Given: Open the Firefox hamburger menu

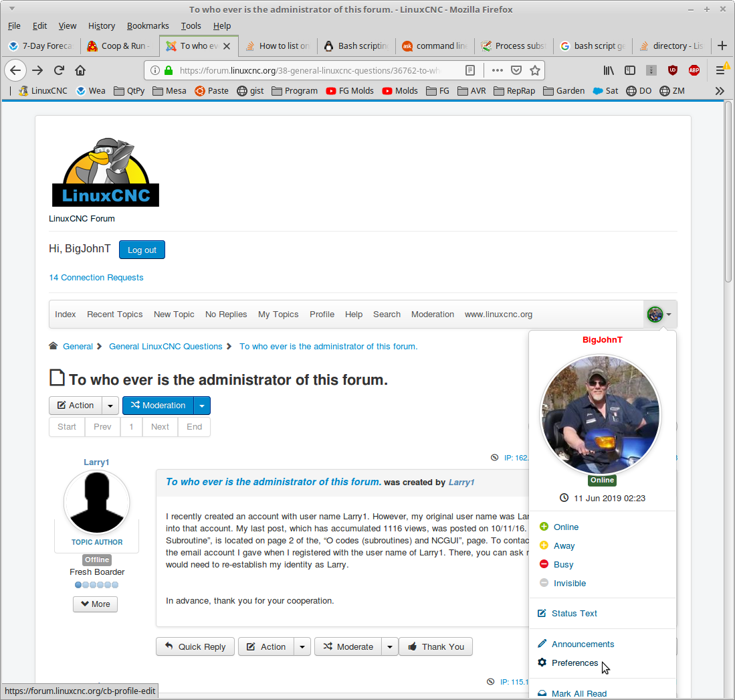Looking at the screenshot, I should tap(720, 70).
